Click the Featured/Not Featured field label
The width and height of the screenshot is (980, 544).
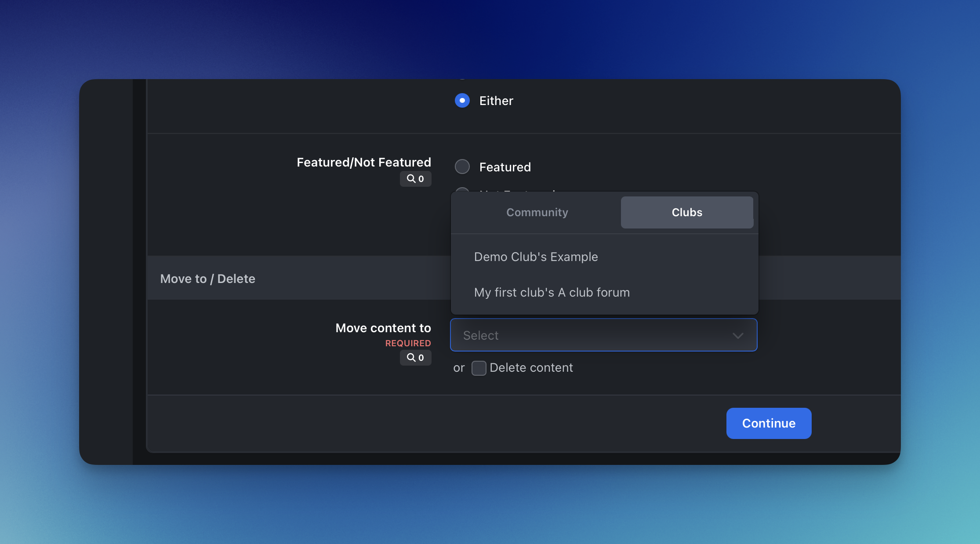coord(363,163)
